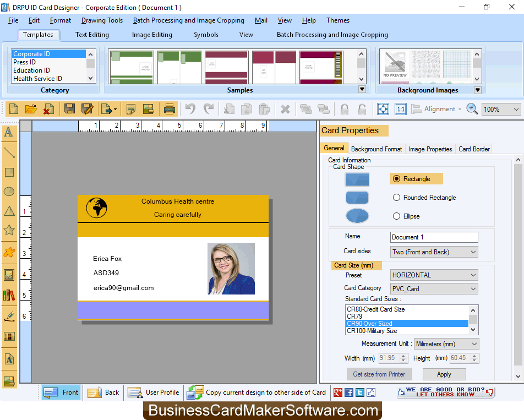Screen dimensions: 524x420
Task: Select CR80-Credit Card Size in list
Action: pyautogui.click(x=407, y=309)
